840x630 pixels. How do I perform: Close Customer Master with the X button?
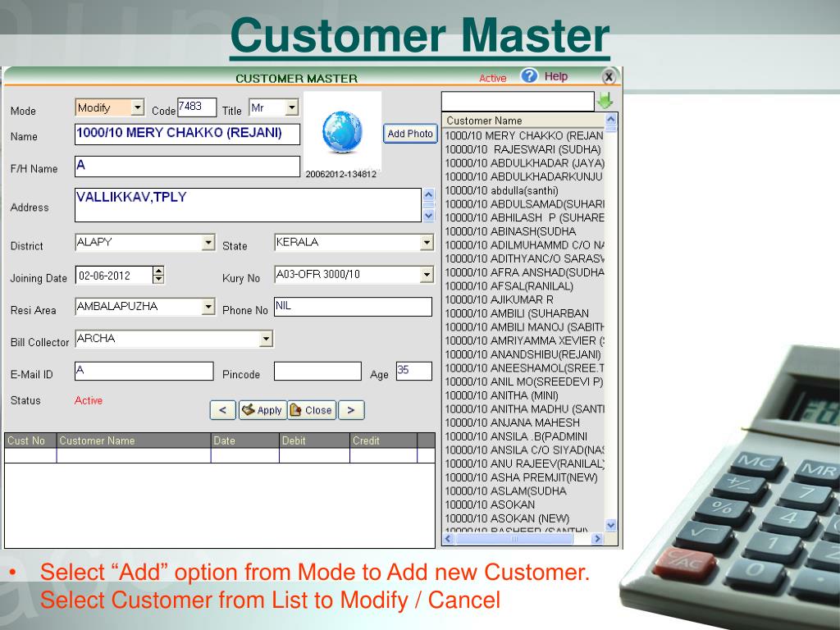tap(609, 77)
